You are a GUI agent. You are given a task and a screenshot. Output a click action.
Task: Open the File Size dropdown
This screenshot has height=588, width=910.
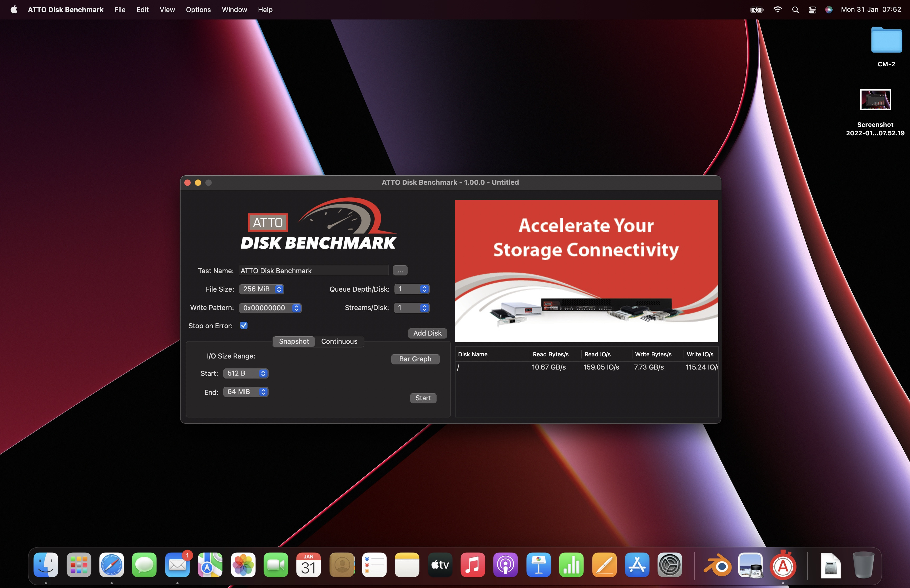261,289
